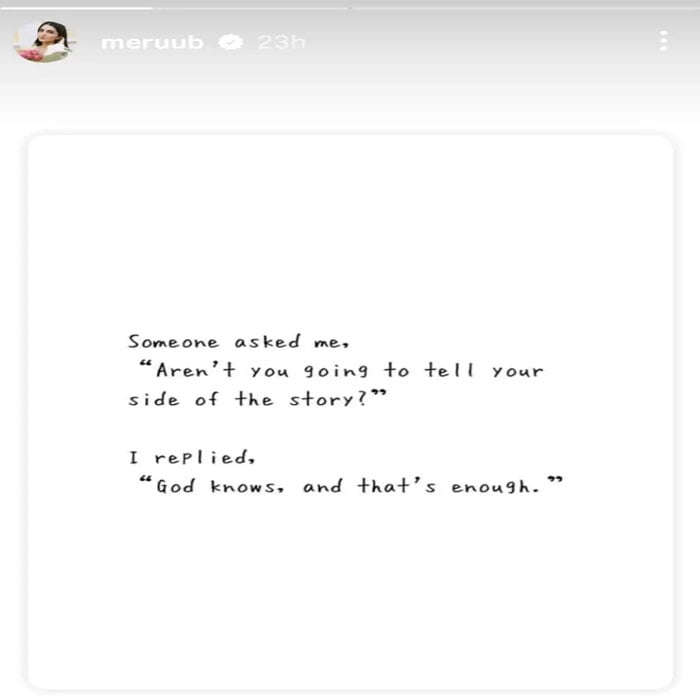
Task: Click the word "enough" in the reply
Action: (491, 487)
